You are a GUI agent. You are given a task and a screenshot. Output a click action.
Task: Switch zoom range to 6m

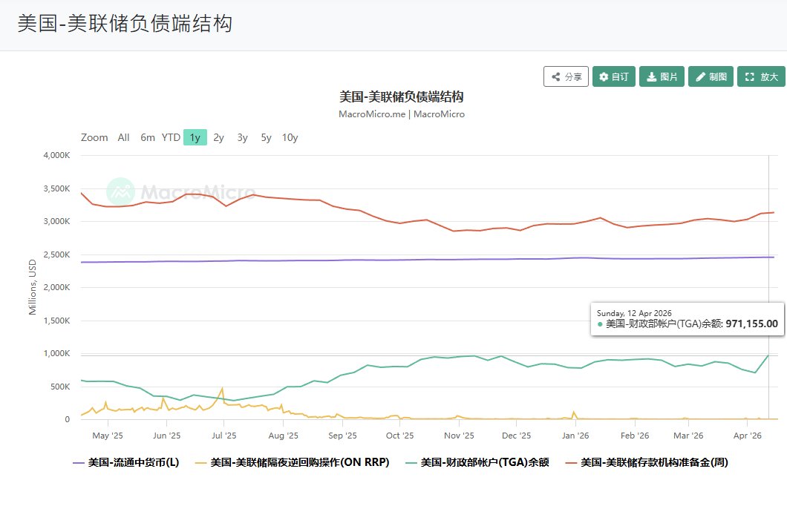(x=148, y=137)
